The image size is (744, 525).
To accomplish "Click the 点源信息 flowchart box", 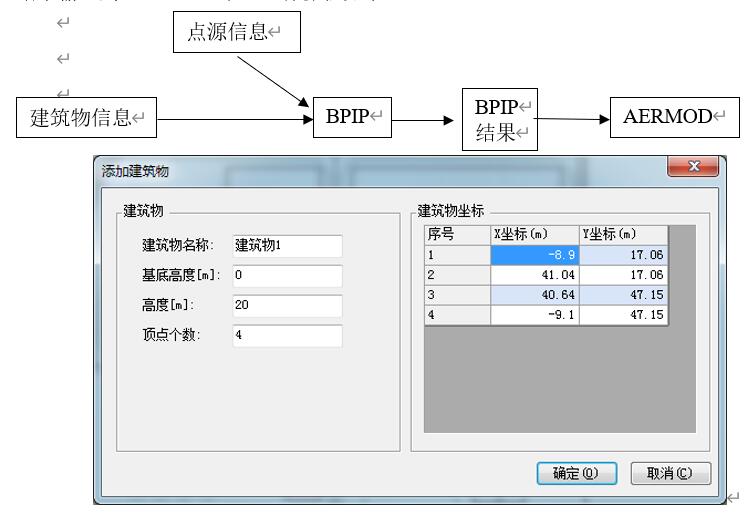I will click(236, 33).
